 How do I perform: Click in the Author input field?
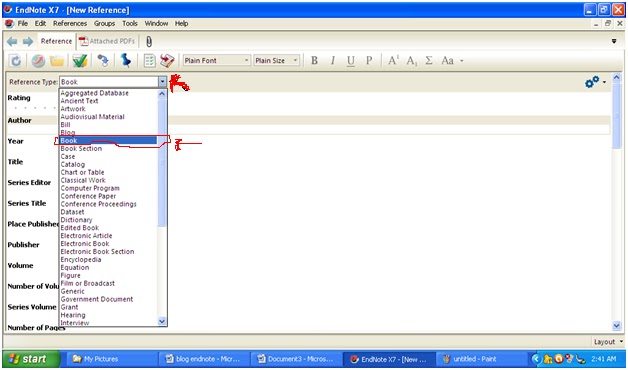308,130
